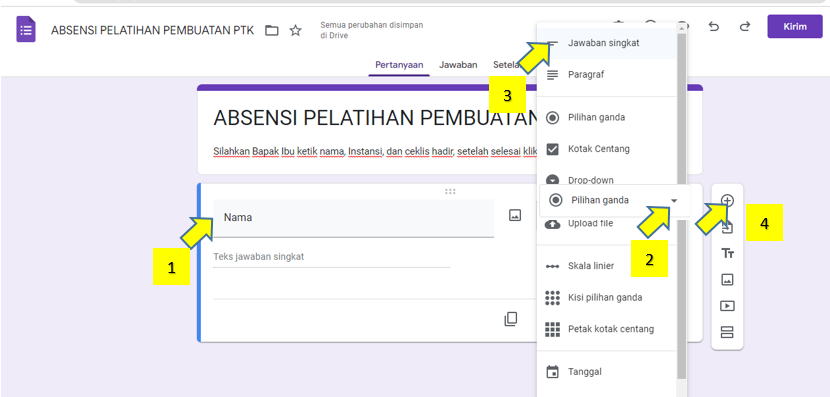This screenshot has width=830, height=397.
Task: Redo the last change
Action: point(745,26)
